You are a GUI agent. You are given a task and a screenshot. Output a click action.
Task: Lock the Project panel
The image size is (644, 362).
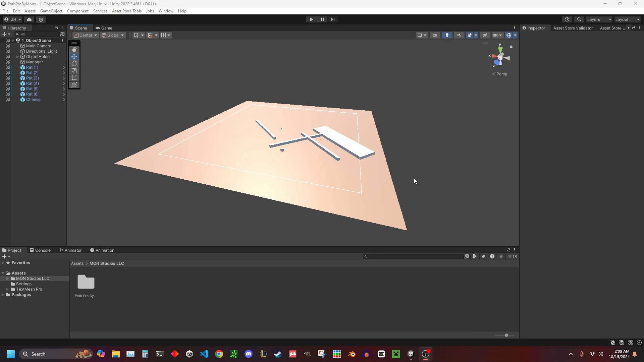pos(509,250)
